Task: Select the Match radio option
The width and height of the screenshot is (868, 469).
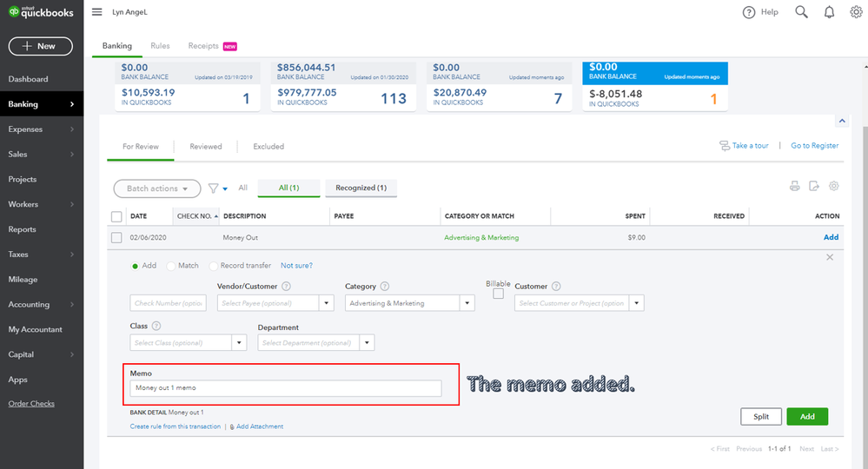Action: pyautogui.click(x=170, y=266)
